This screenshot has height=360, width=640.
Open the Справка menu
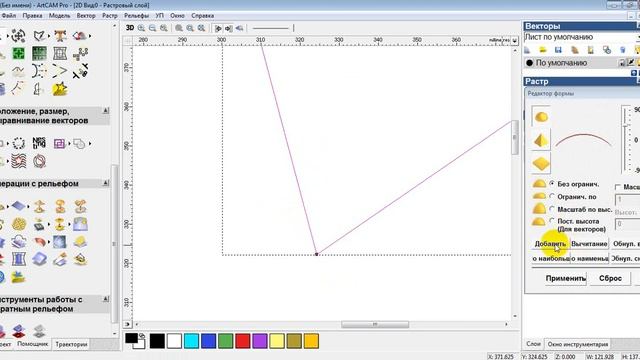(202, 16)
